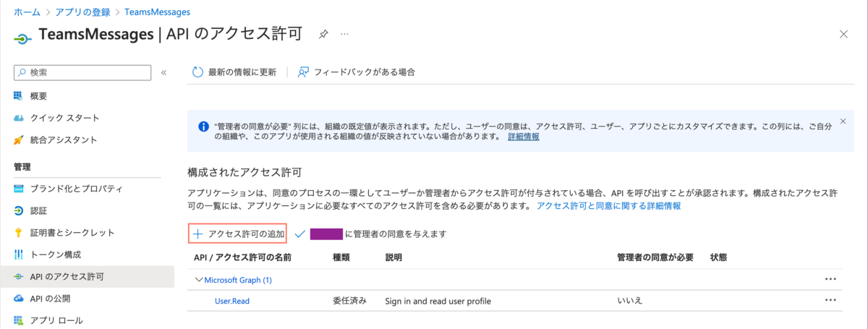Click the トークン構成 bars icon
Viewport: 868px width, 329px height.
point(19,255)
